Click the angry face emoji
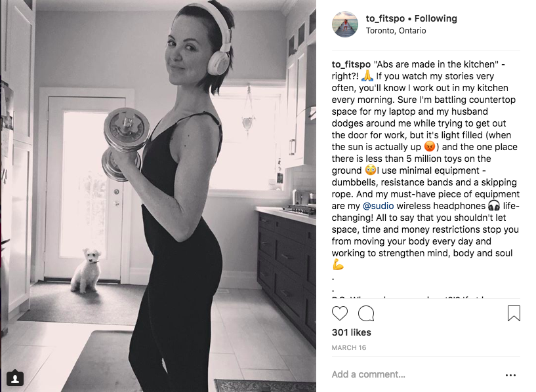536x392 pixels. pos(430,146)
